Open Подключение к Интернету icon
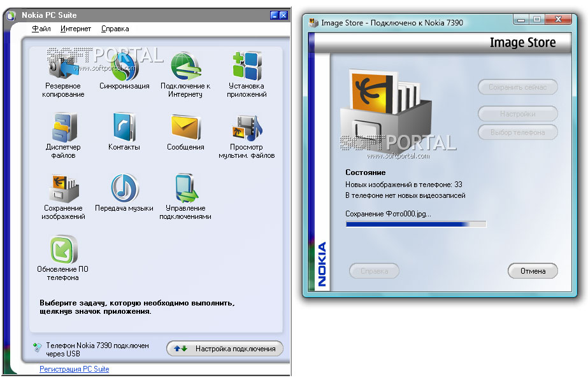588x385 pixels. pyautogui.click(x=185, y=67)
